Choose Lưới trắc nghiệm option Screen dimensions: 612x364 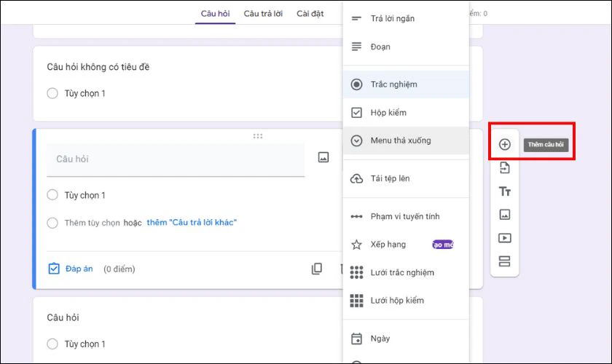click(406, 272)
